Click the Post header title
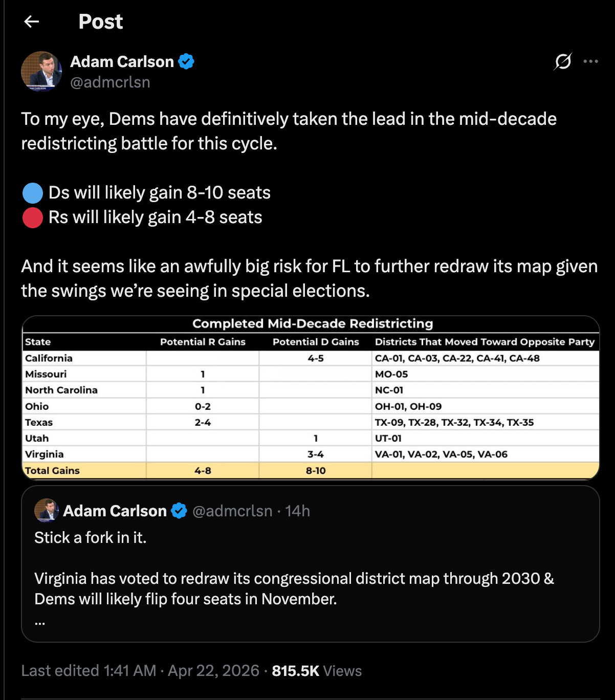The width and height of the screenshot is (615, 700). [100, 21]
